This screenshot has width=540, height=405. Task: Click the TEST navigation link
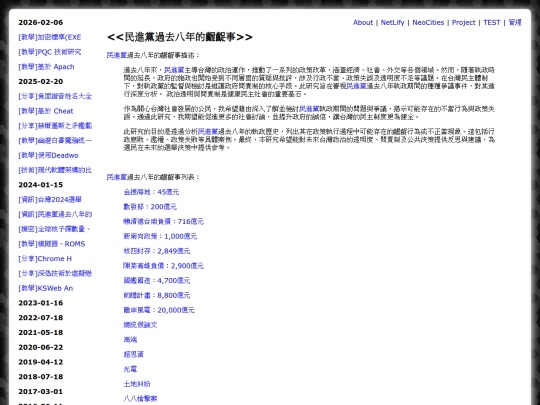(x=491, y=22)
